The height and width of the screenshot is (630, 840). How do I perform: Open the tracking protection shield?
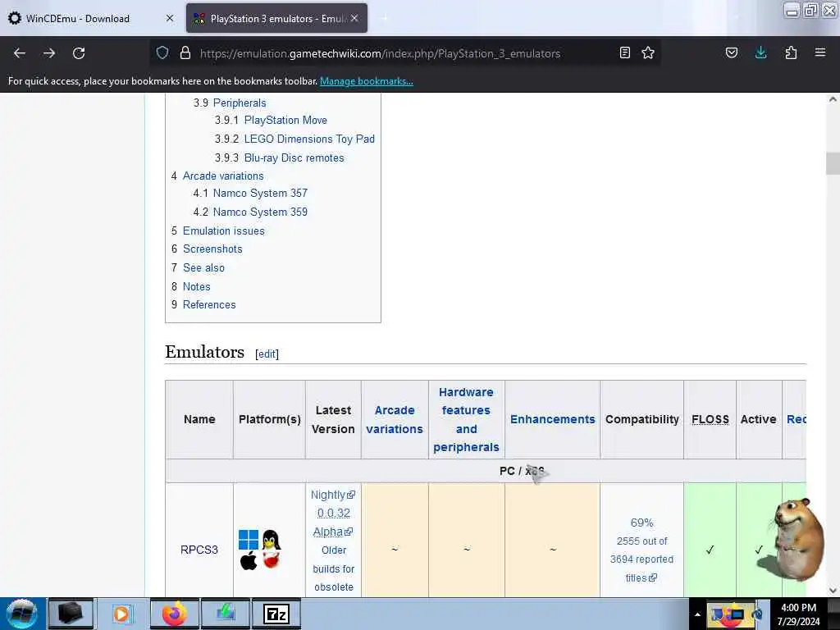point(162,52)
